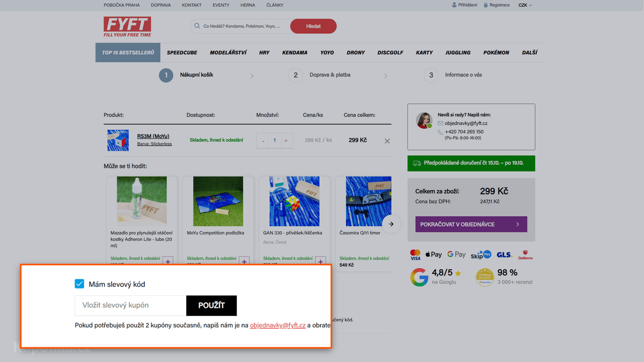Open HRY category

[x=264, y=53]
